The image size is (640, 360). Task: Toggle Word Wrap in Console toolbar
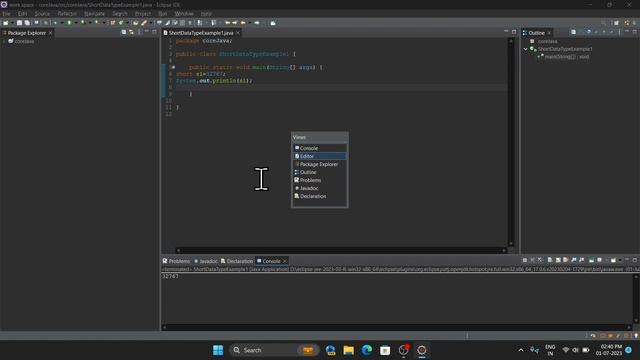coord(565,260)
